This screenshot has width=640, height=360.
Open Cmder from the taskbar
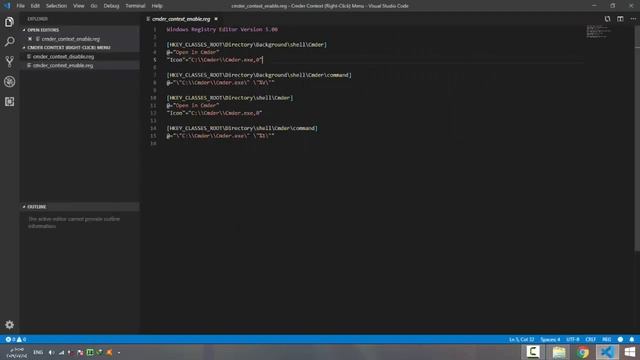pos(533,352)
